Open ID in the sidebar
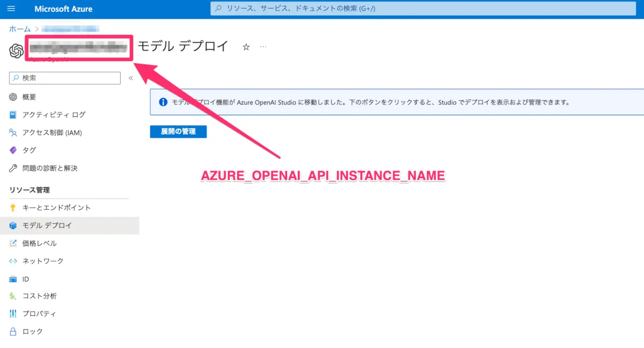 26,279
